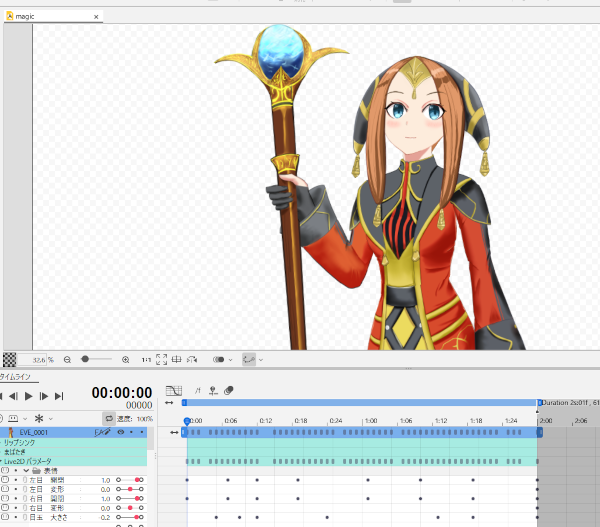
Task: Click the 0.2 value of 目玉
Action: pyautogui.click(x=105, y=517)
